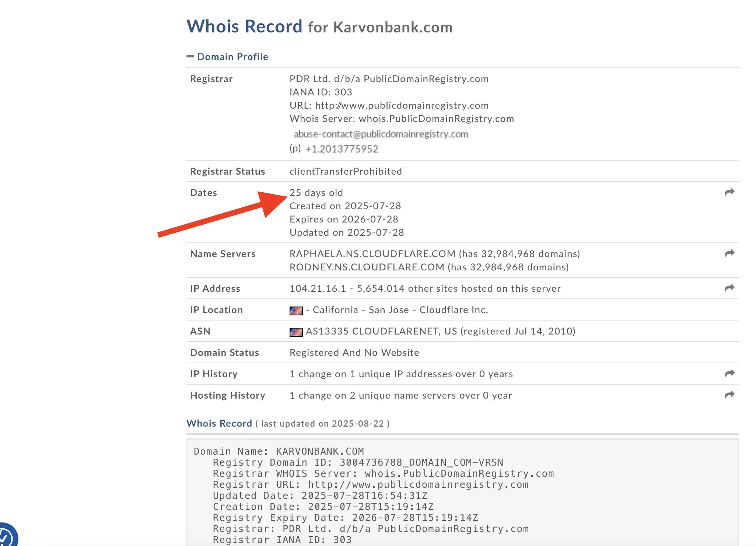This screenshot has height=546, width=756.
Task: Click the 'IANA ID: 303' line in Registrar
Action: (x=321, y=92)
